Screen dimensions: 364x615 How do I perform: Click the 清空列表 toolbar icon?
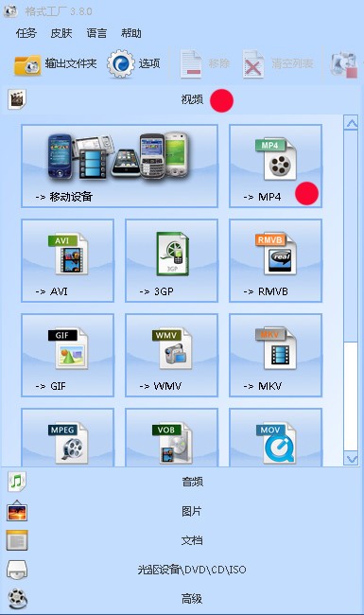253,64
